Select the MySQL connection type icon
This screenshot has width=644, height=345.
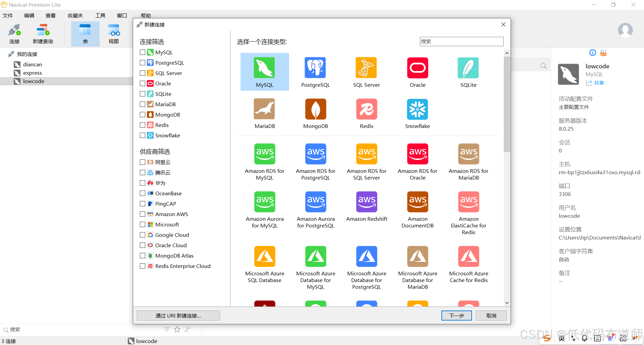(x=264, y=72)
